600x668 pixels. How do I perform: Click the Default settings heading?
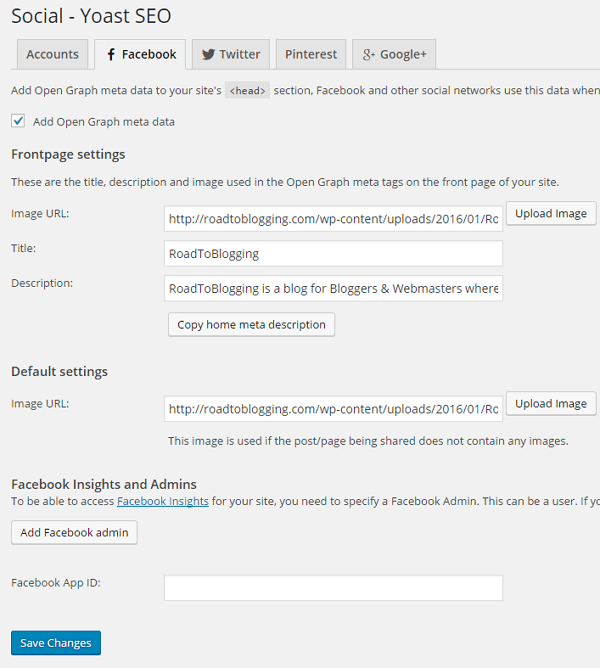coord(59,371)
